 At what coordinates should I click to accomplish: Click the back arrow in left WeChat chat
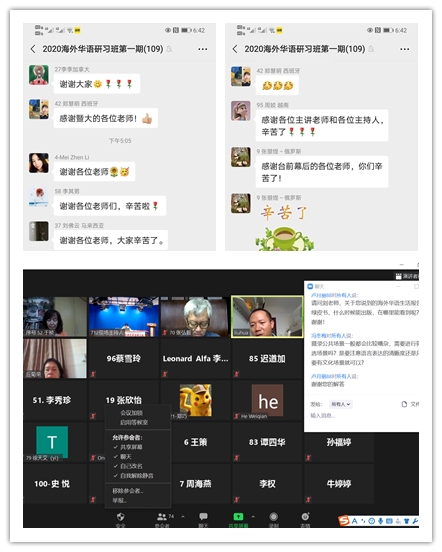click(33, 49)
